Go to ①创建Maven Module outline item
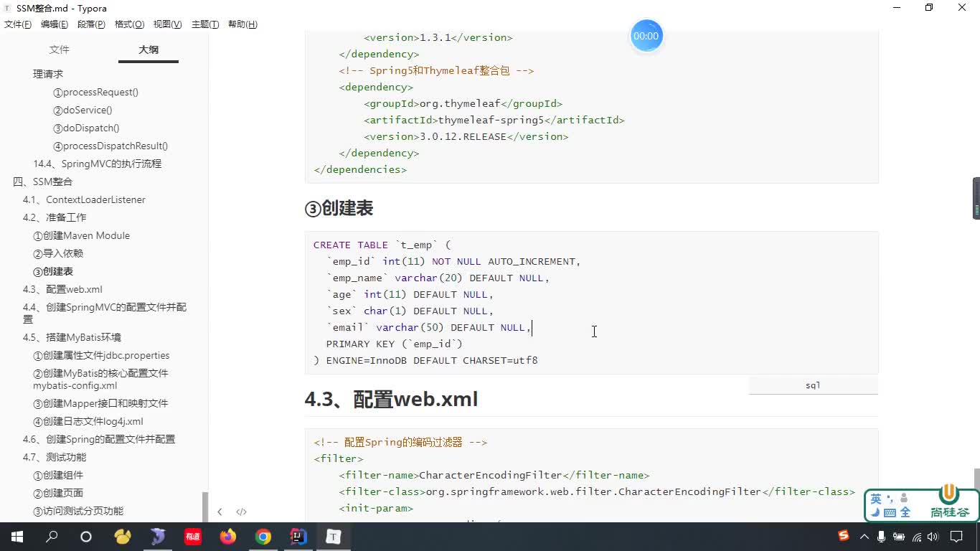The height and width of the screenshot is (551, 980). coord(81,235)
